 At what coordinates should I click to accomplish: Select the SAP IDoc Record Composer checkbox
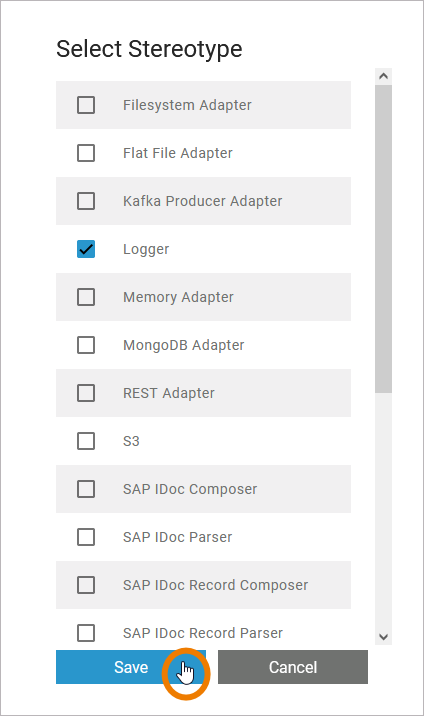(86, 585)
